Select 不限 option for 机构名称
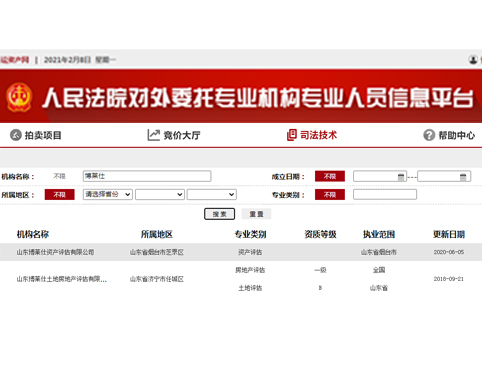Image resolution: width=482 pixels, height=378 pixels. 60,176
